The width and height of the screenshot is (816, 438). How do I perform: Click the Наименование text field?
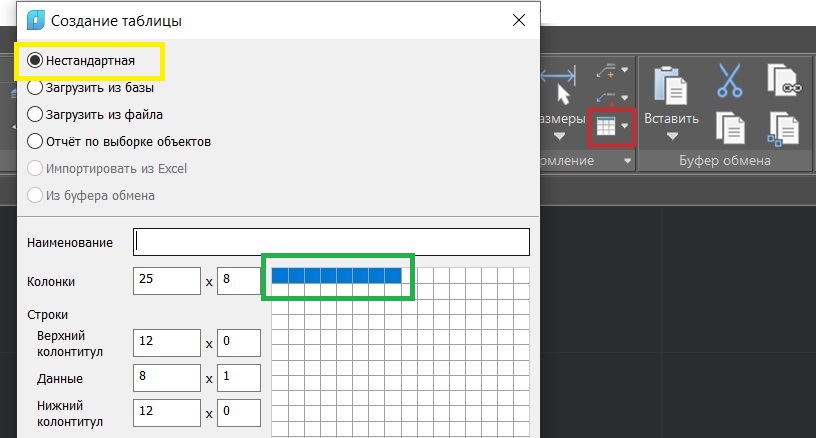(331, 242)
